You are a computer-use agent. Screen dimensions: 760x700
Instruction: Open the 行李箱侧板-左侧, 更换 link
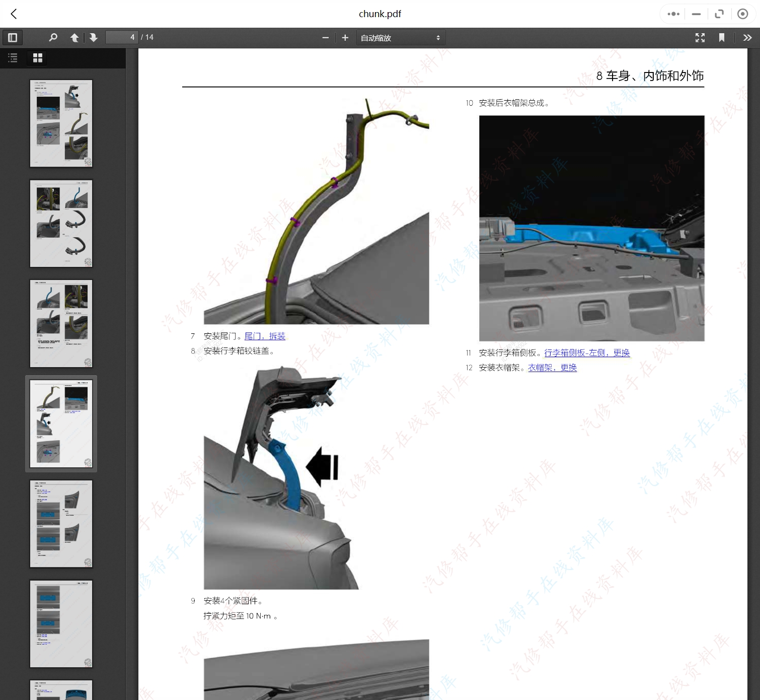pos(587,353)
